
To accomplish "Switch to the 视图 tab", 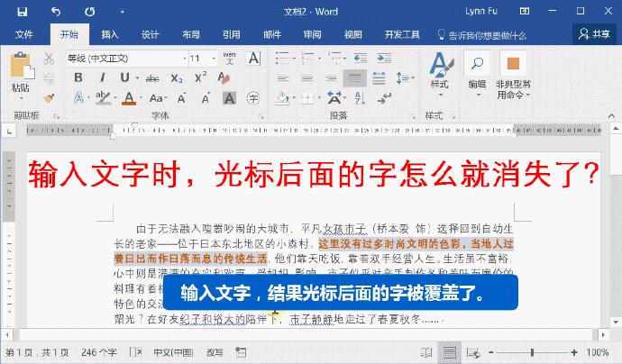I will 352,34.
